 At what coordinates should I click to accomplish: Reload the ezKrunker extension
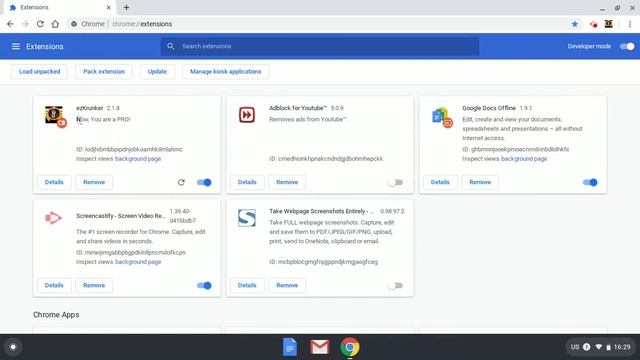(181, 182)
